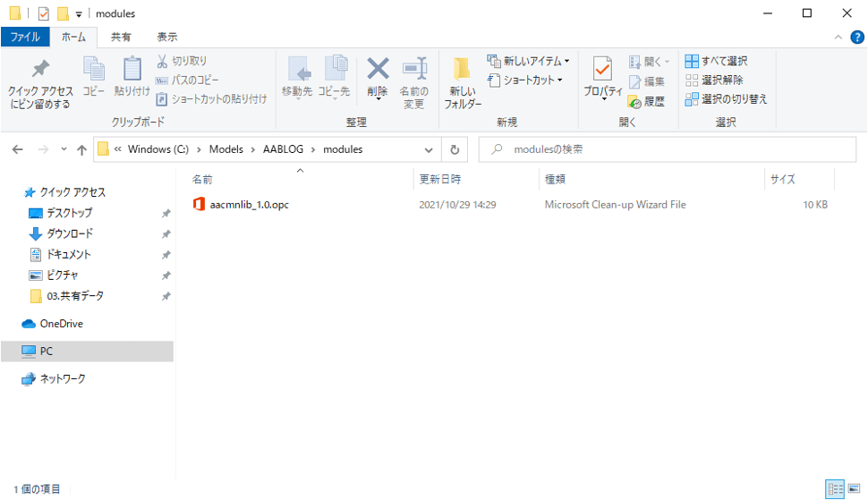Open the File (ファイル) tab
This screenshot has width=868, height=500.
coord(25,37)
